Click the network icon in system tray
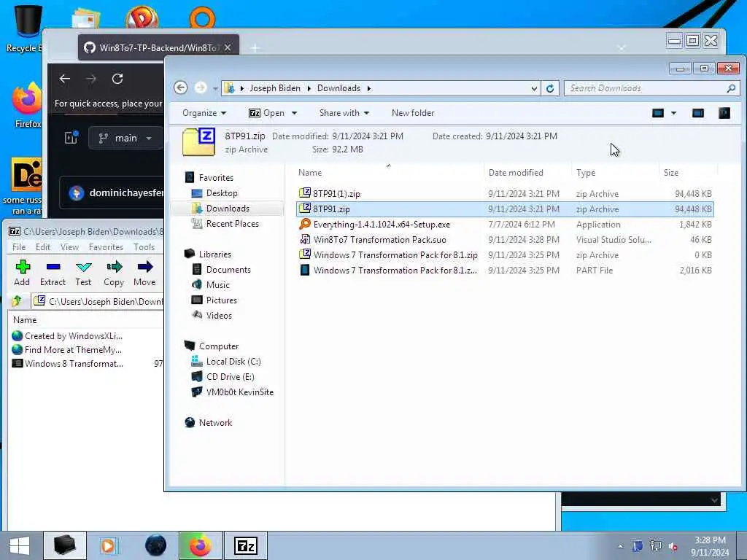747x560 pixels. coord(656,546)
